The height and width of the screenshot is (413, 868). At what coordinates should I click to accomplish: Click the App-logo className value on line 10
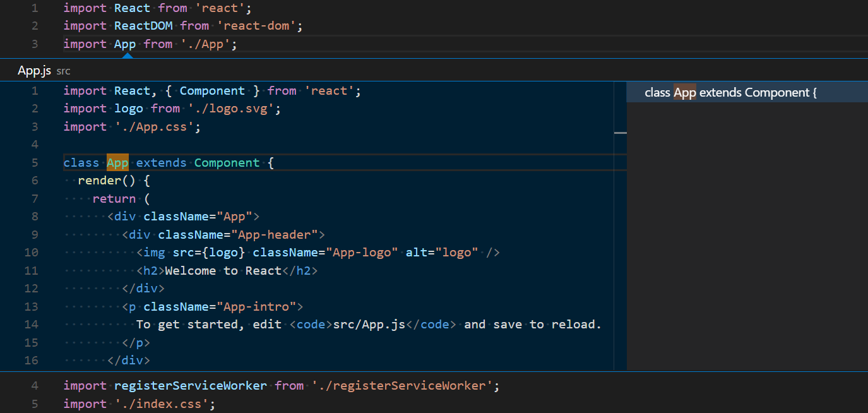[363, 252]
